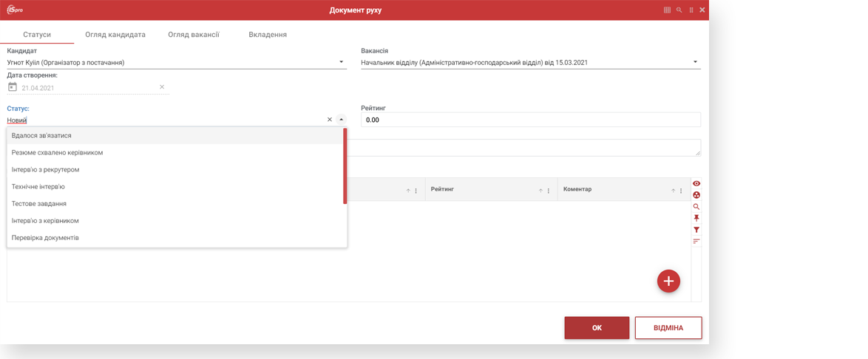Add a new row with the plus button

click(668, 281)
